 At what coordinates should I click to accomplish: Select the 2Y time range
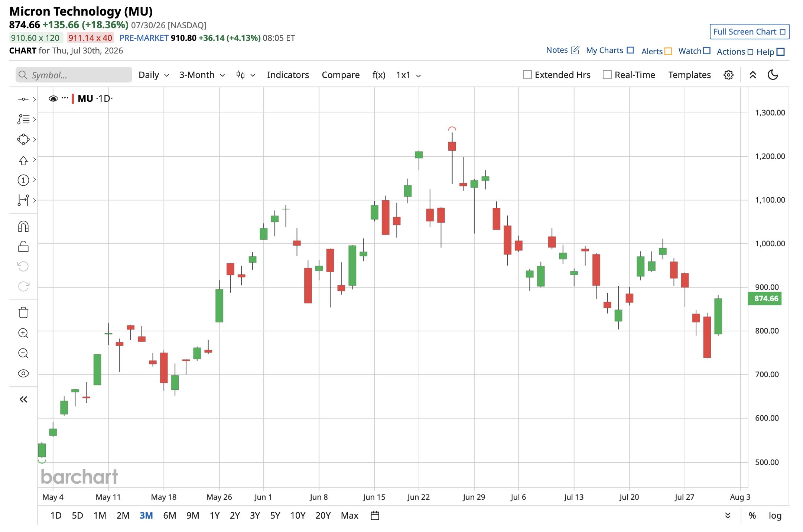(x=235, y=516)
